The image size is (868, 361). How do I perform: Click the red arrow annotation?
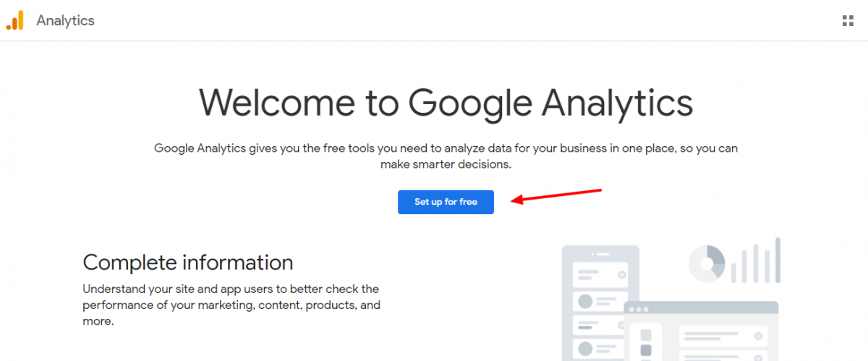556,196
